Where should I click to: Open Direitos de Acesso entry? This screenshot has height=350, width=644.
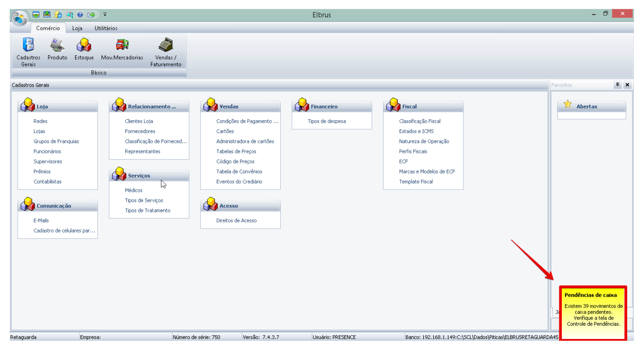click(236, 221)
